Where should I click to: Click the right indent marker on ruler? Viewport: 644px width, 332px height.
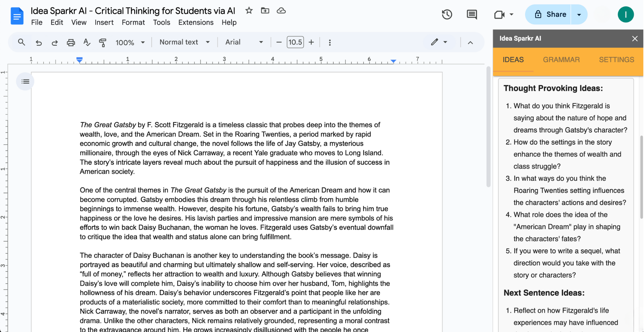coord(393,61)
